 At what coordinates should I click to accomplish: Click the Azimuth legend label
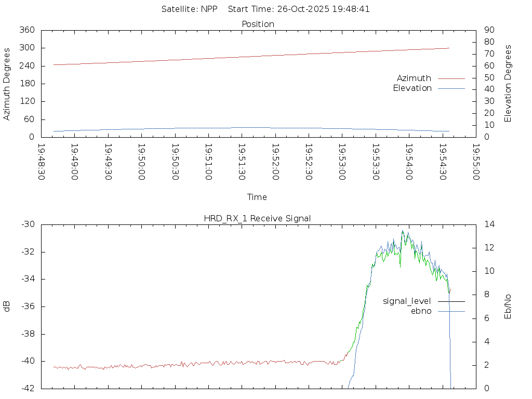414,78
